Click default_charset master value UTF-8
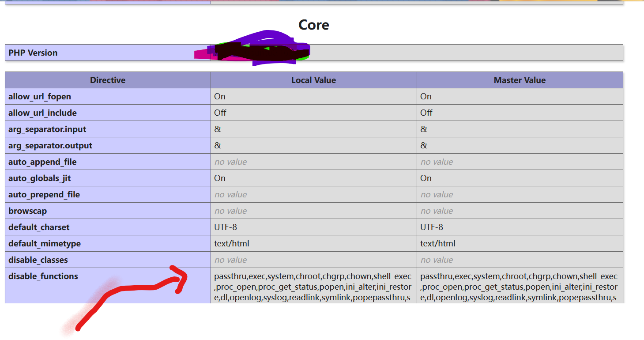Image resolution: width=644 pixels, height=340 pixels. [x=432, y=227]
